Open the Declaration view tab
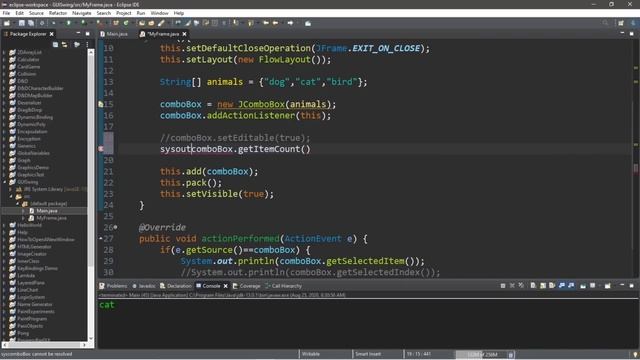640x360 pixels. pyautogui.click(x=176, y=286)
